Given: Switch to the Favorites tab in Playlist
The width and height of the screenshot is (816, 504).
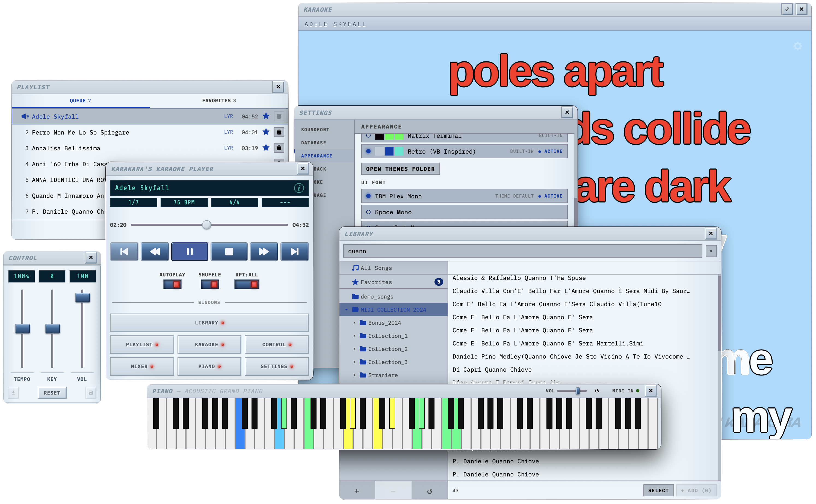Looking at the screenshot, I should (219, 101).
